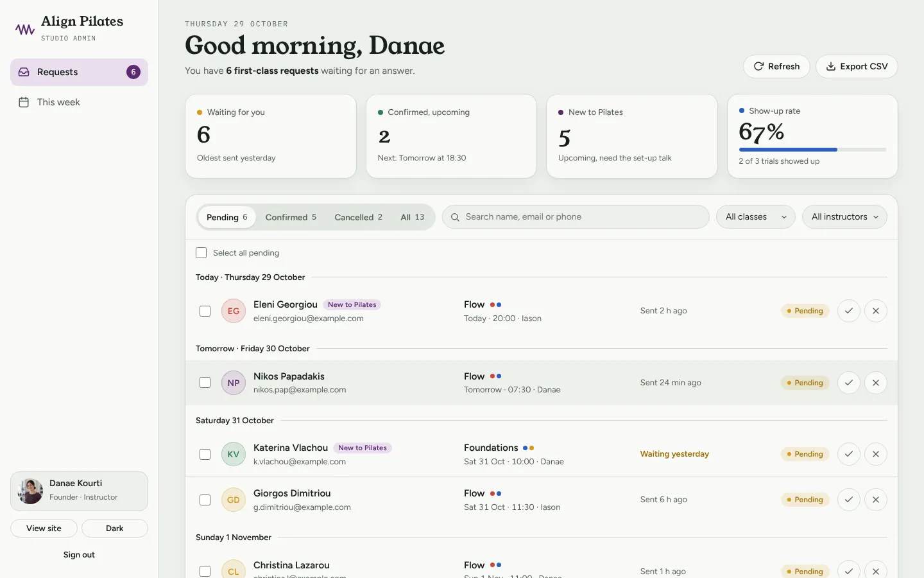The width and height of the screenshot is (924, 578).
Task: Expand the All instructors filter
Action: click(844, 217)
